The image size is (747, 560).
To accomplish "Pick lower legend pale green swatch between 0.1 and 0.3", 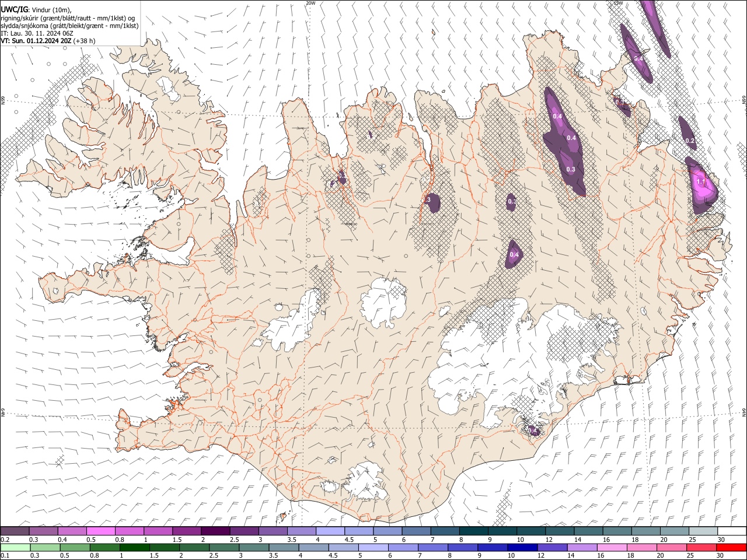I will click(x=15, y=547).
